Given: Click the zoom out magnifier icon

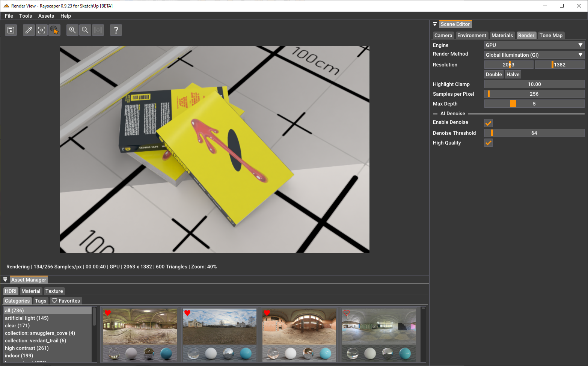Looking at the screenshot, I should point(85,30).
